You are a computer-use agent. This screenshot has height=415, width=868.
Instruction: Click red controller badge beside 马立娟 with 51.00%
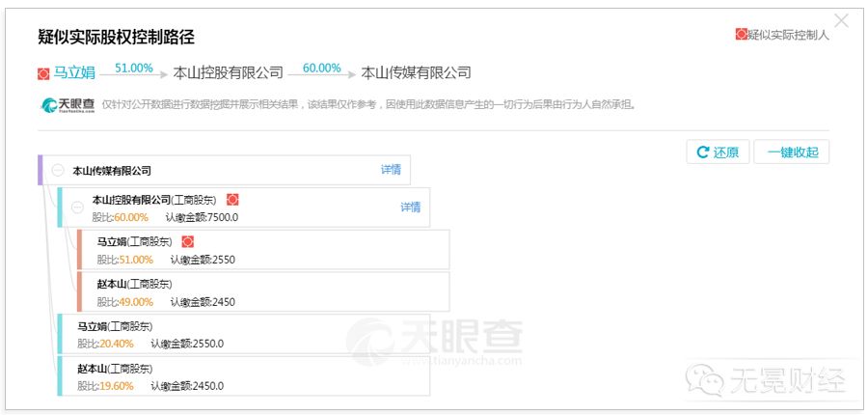[x=188, y=241]
